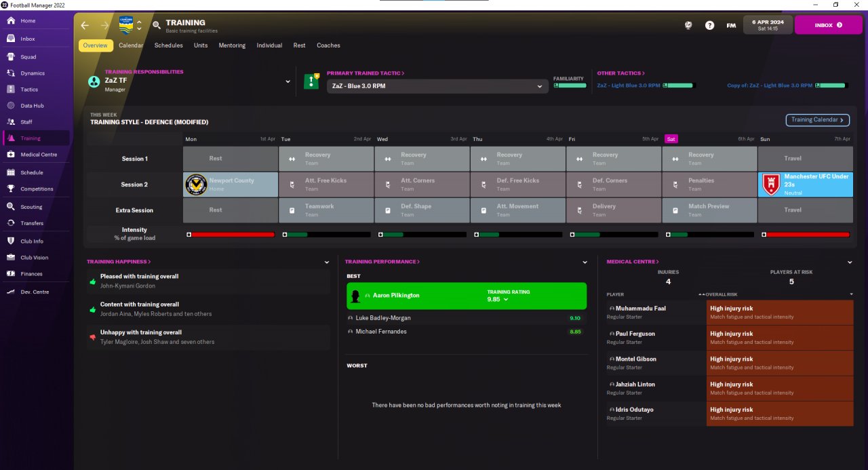
Task: Open the Training Happiness link
Action: [119, 262]
